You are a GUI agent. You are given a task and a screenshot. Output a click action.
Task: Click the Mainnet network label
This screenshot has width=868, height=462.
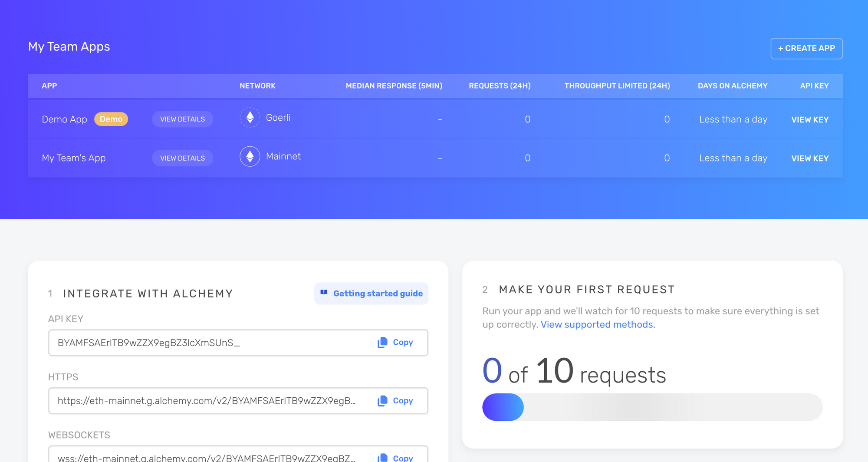[283, 156]
